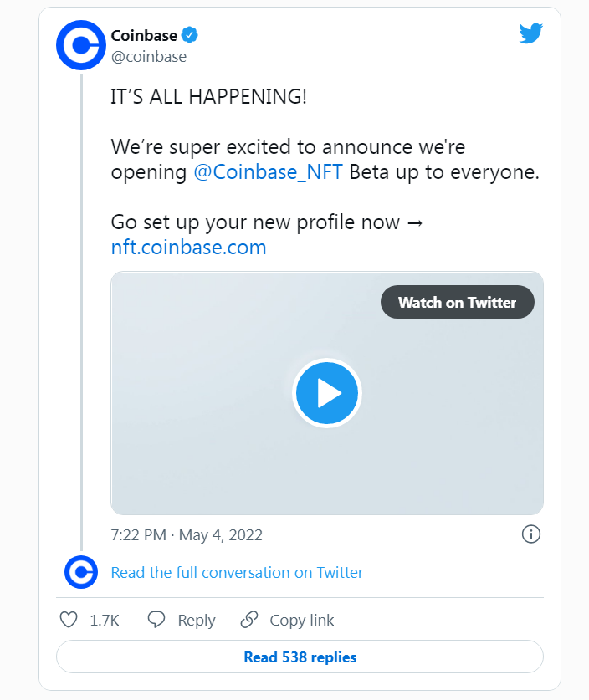Play the embedded tweet video
This screenshot has height=700, width=589.
coord(327,393)
